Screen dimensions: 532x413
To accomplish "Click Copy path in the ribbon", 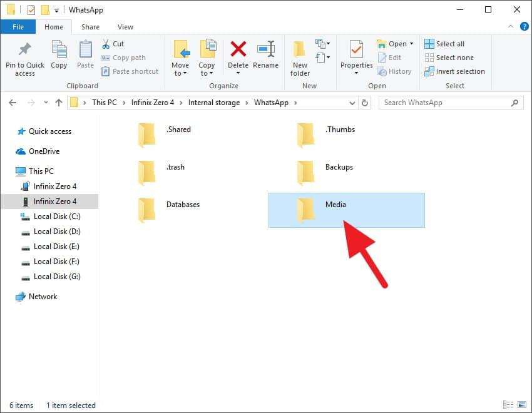I will [x=123, y=58].
